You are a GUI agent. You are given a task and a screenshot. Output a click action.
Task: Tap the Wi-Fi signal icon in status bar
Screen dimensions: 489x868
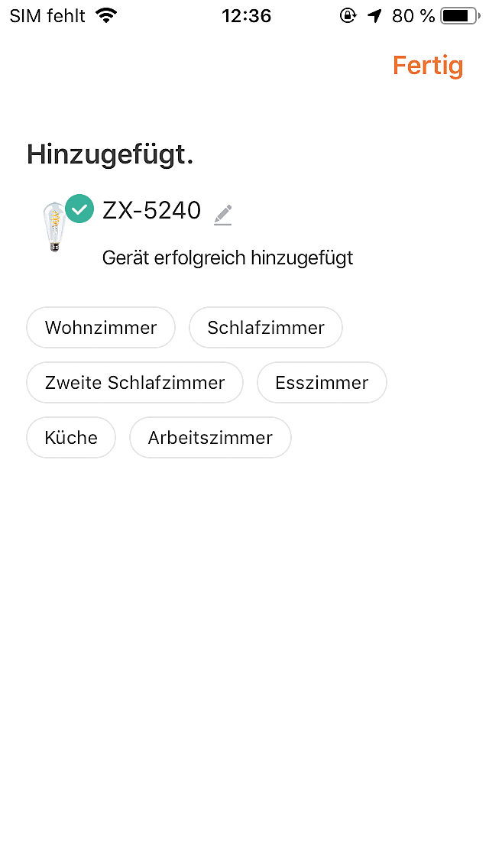(x=107, y=15)
